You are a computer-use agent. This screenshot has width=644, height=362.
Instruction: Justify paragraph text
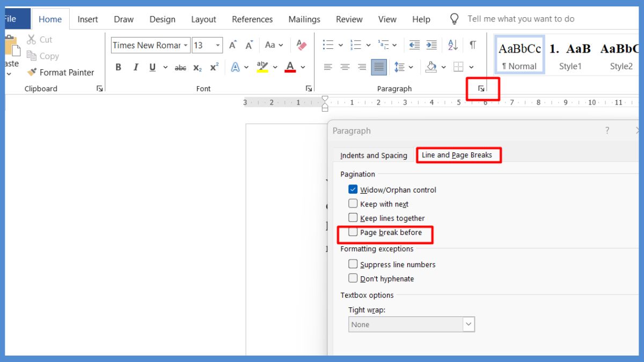click(x=379, y=67)
